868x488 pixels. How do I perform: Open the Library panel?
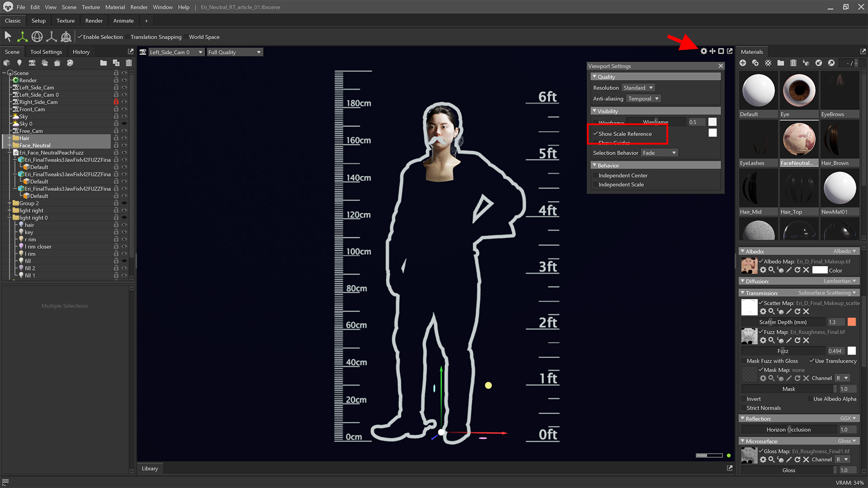(150, 469)
